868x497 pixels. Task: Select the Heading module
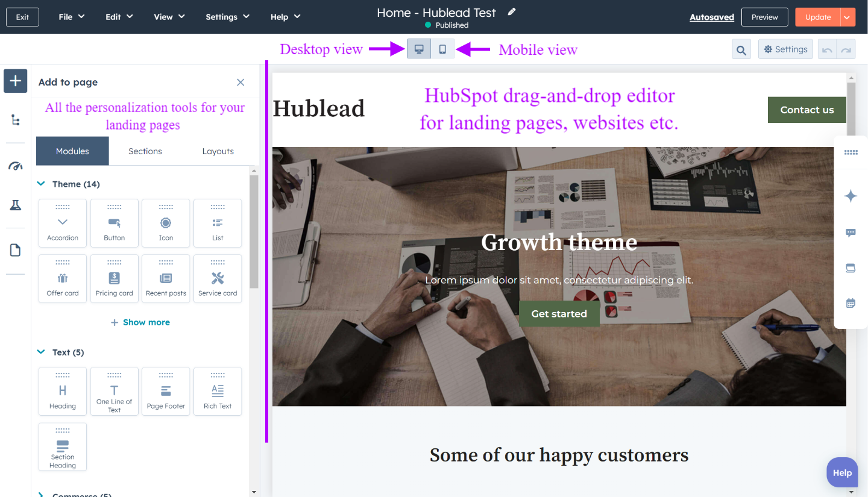pos(63,392)
